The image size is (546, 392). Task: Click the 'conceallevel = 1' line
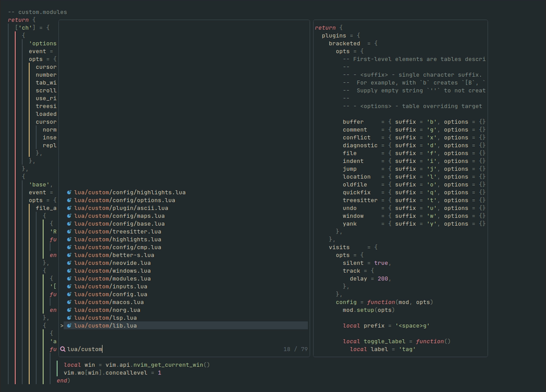[x=113, y=372]
